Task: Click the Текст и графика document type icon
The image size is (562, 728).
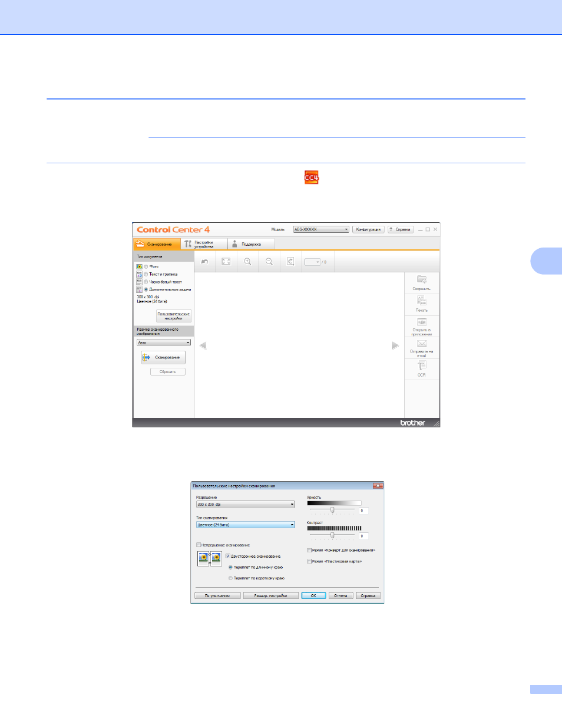Action: (139, 274)
